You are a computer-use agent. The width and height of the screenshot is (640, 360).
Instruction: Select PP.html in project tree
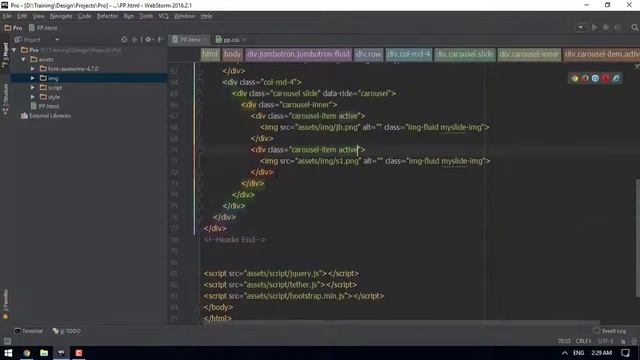click(45, 106)
